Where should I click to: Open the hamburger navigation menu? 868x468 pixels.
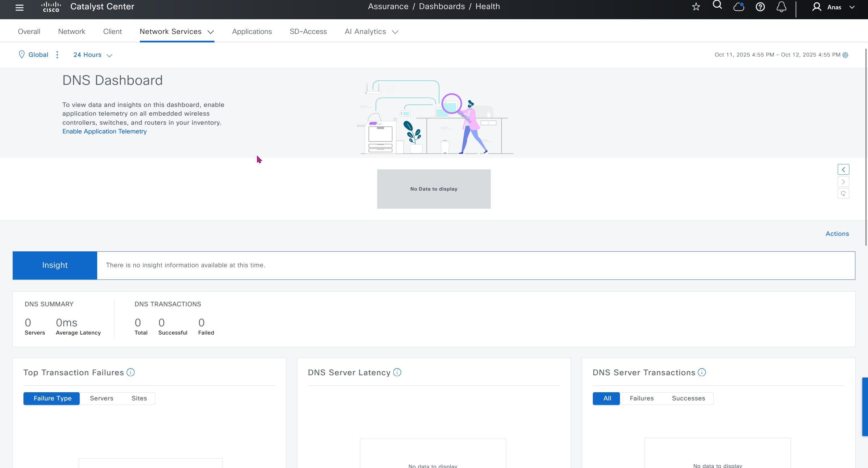pyautogui.click(x=19, y=7)
